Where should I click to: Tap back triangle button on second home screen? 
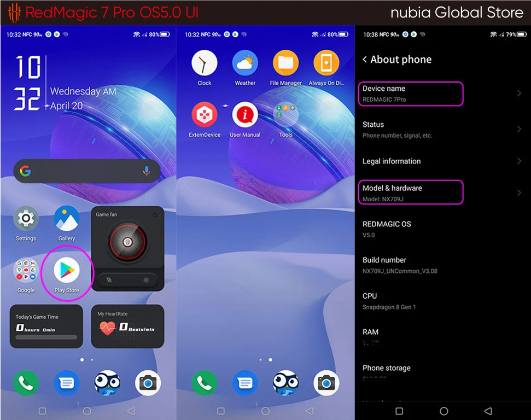[x=310, y=411]
